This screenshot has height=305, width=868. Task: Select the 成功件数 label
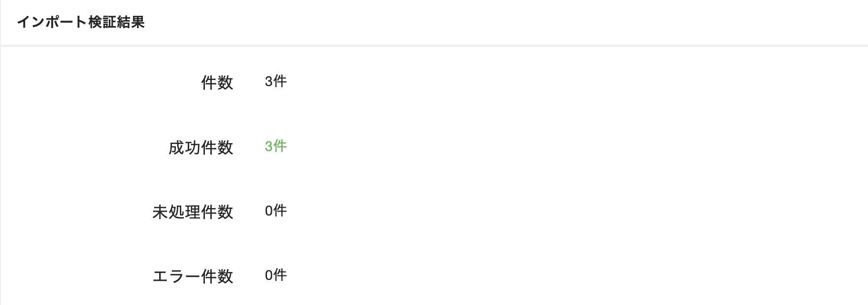click(201, 148)
